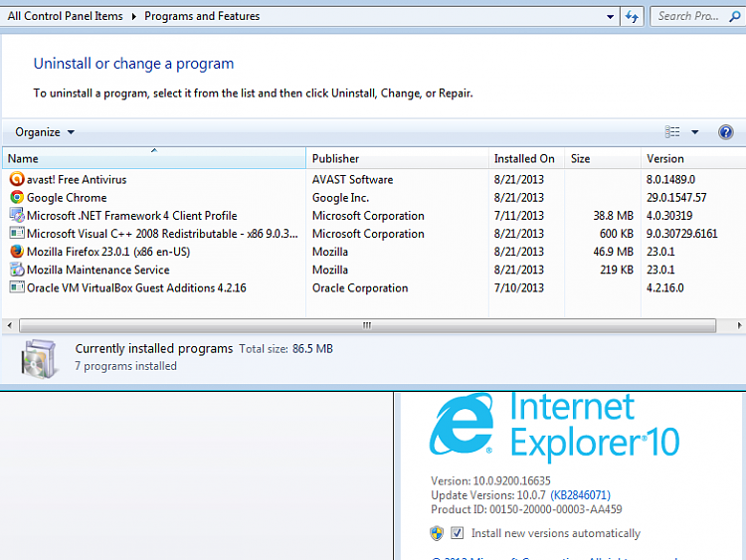The height and width of the screenshot is (560, 746).
Task: Select Google Chrome program entry
Action: tap(67, 198)
